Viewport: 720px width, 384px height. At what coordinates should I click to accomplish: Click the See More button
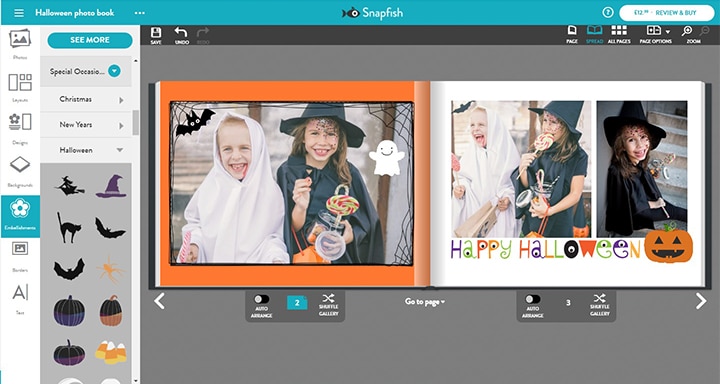click(90, 40)
